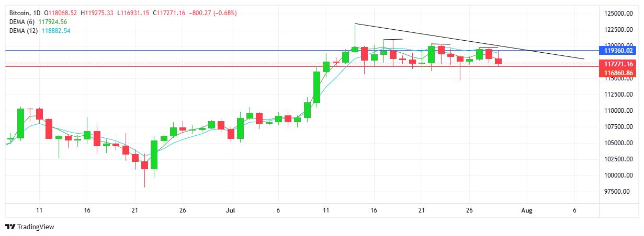
Task: Select the Bitcoin symbol title
Action: click(19, 13)
